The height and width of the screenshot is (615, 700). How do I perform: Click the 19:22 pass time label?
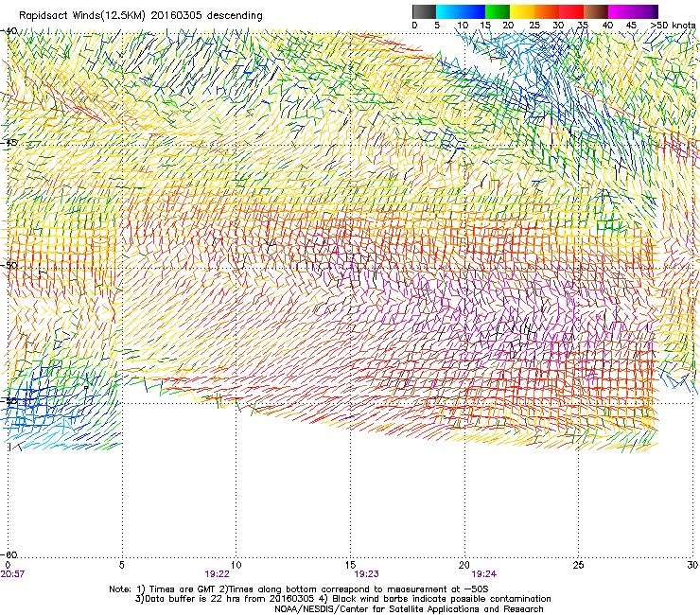point(217,574)
